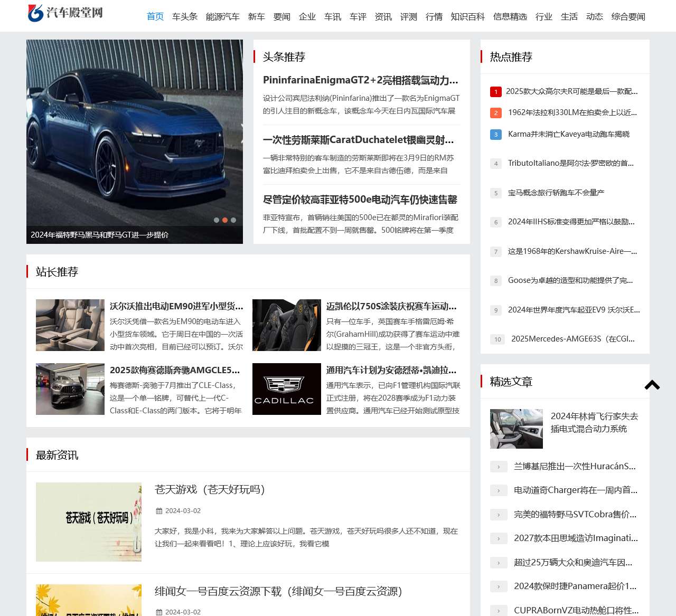This screenshot has width=676, height=616.
Task: Select the orange middle carousel dot
Action: tap(225, 220)
